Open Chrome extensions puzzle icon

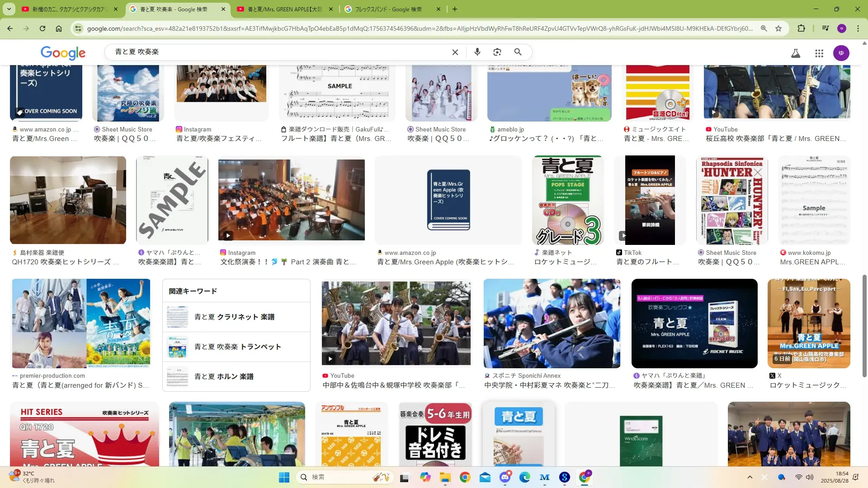pyautogui.click(x=801, y=28)
